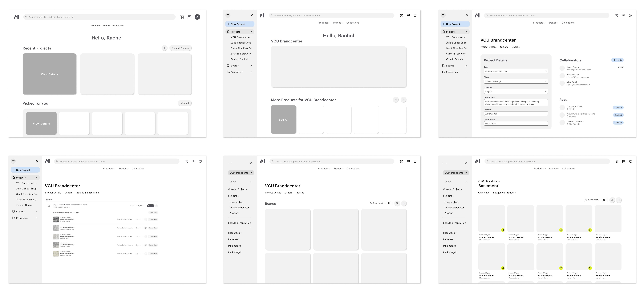Open the Phase dropdown "Schematic Design"
The width and height of the screenshot is (644, 293).
[516, 81]
